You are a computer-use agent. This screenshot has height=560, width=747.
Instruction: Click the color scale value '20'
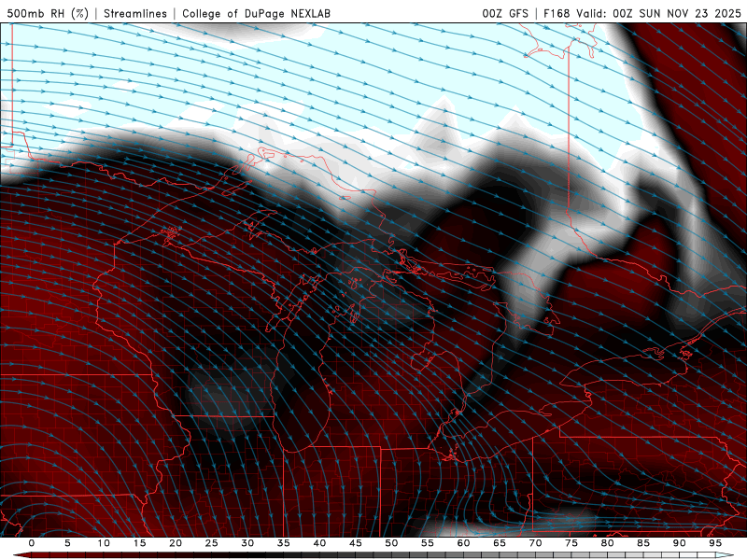point(176,543)
